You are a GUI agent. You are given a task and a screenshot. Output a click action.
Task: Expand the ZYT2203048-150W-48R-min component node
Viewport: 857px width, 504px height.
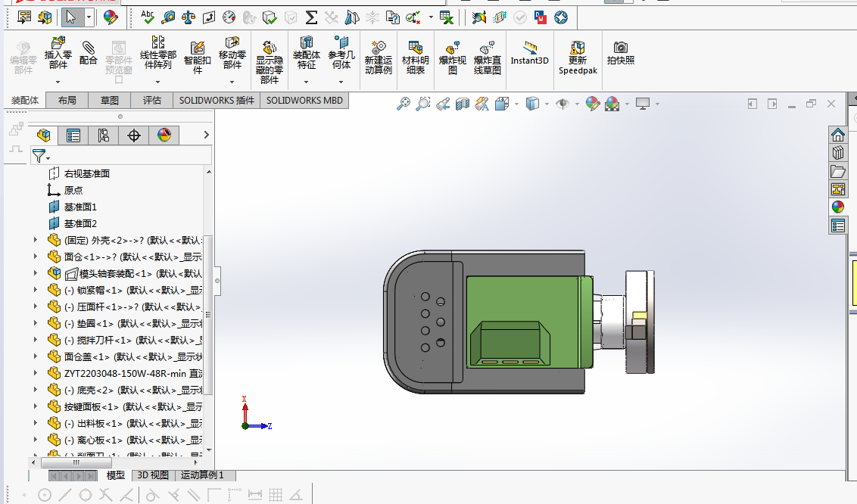(x=36, y=373)
